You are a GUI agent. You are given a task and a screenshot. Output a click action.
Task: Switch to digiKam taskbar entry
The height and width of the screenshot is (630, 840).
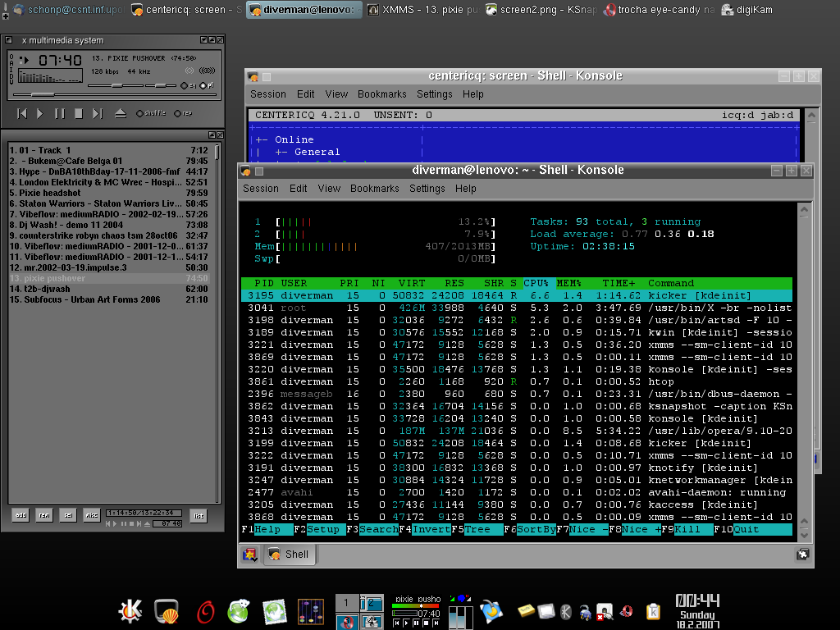tap(747, 10)
